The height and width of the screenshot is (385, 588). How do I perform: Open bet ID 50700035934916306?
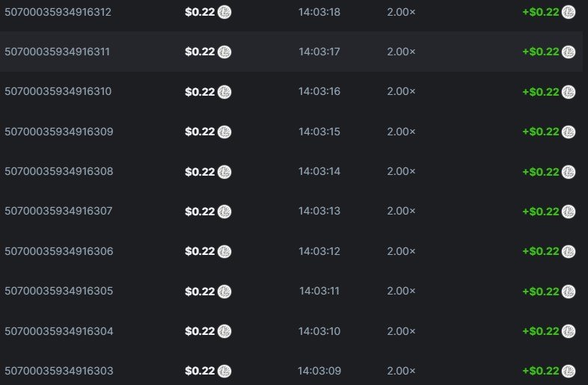(58, 251)
